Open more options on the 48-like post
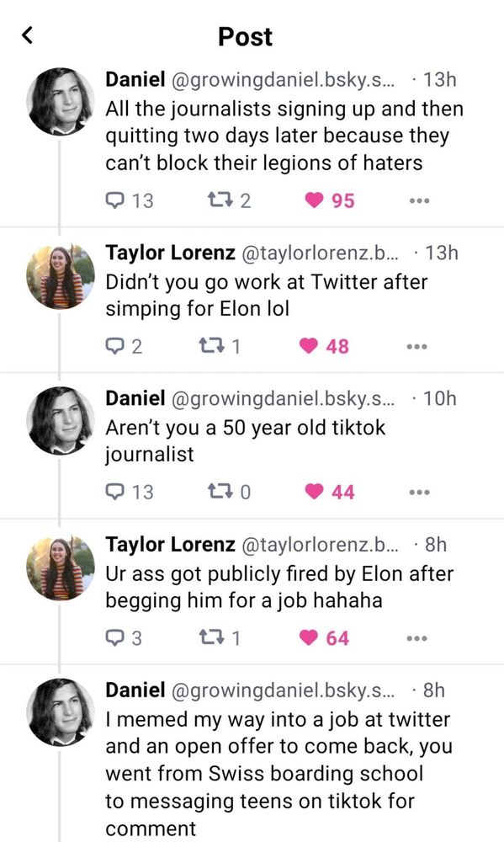The image size is (504, 842). coord(417,346)
